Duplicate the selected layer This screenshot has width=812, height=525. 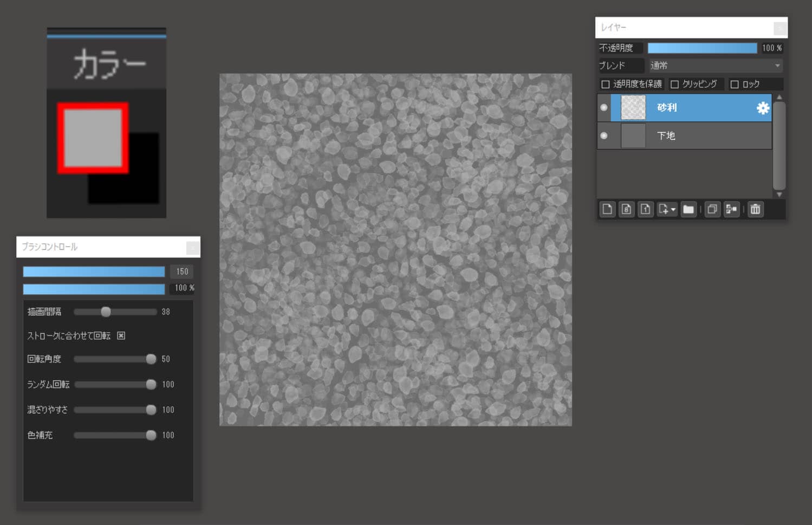712,209
